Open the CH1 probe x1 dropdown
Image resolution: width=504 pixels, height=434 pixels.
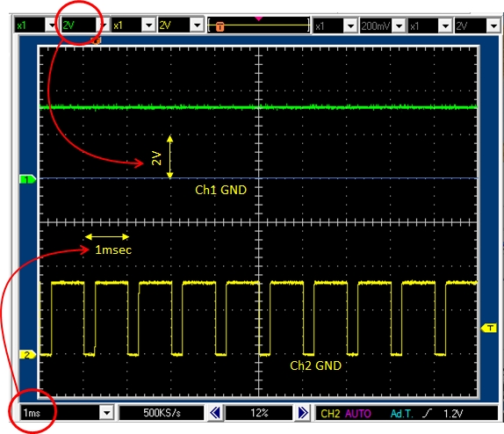tap(52, 25)
